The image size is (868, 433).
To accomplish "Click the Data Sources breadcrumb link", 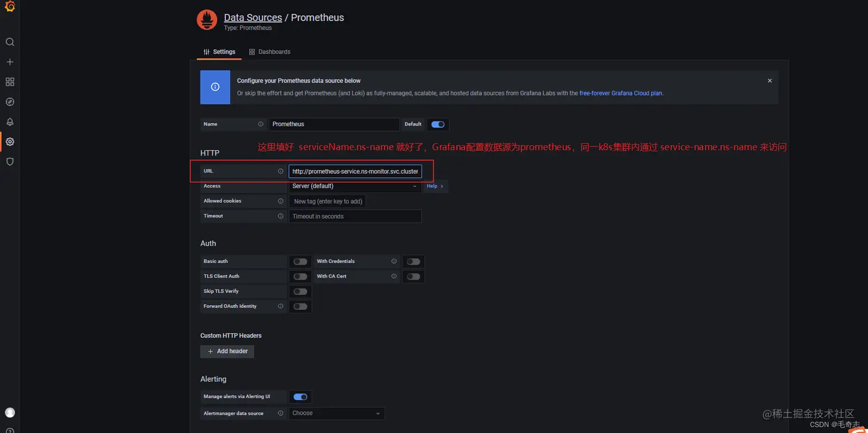I will (x=253, y=18).
